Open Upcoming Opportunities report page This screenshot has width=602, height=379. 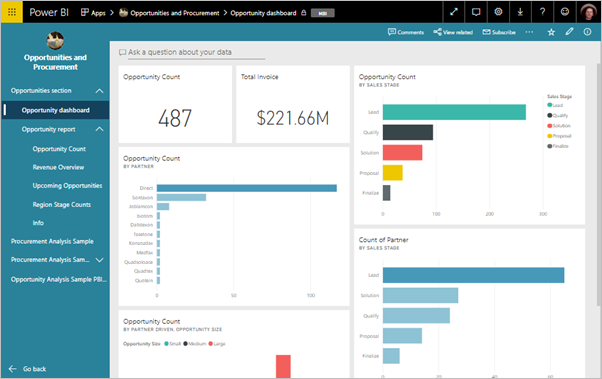pyautogui.click(x=67, y=186)
